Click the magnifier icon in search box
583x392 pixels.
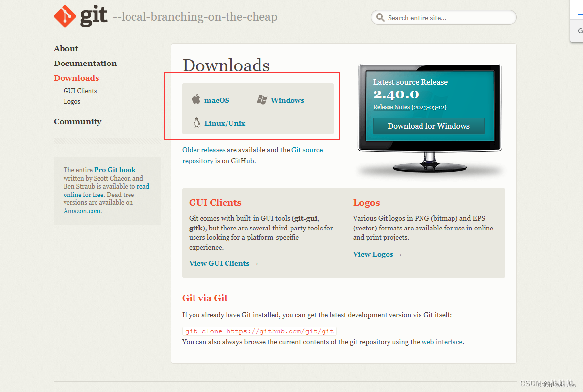[x=380, y=17]
